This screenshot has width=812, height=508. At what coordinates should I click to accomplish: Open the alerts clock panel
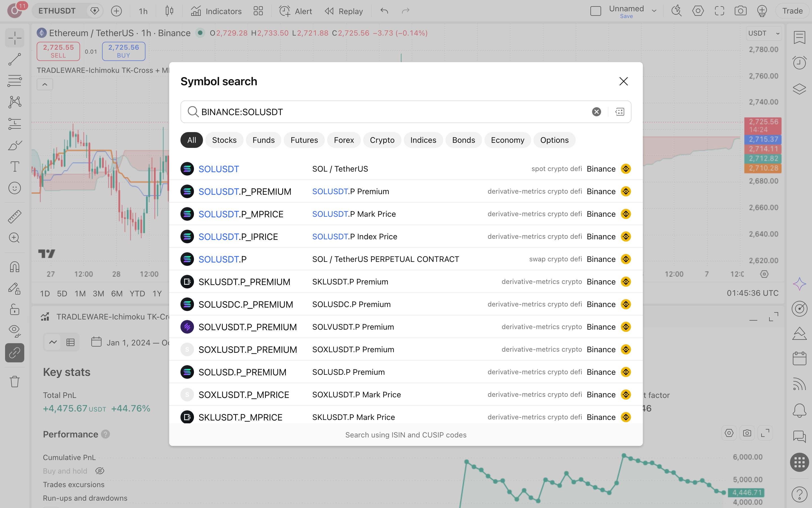tap(799, 63)
